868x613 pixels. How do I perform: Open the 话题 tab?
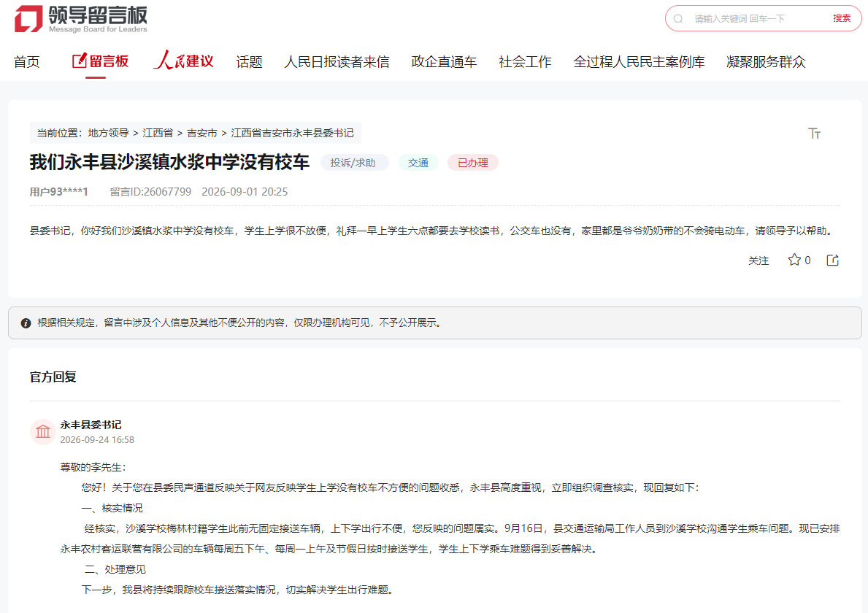tap(249, 62)
